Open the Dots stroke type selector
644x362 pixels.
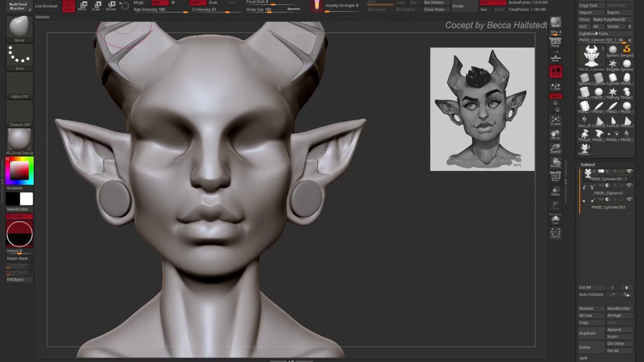19,58
